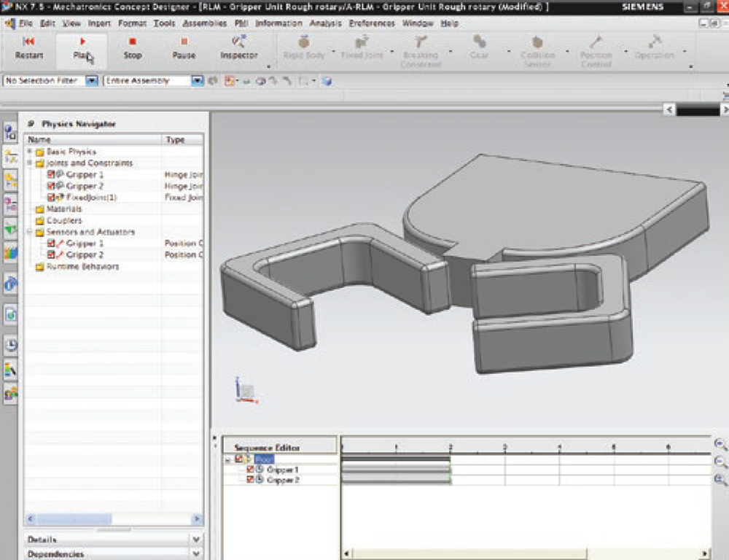Screen dimensions: 729x560
Task: Open the Gear coupler tool
Action: click(x=477, y=45)
